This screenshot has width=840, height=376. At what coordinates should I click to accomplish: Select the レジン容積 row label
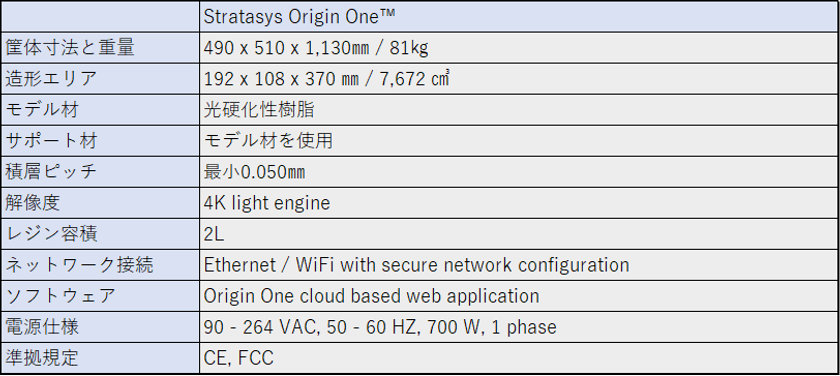click(x=100, y=234)
